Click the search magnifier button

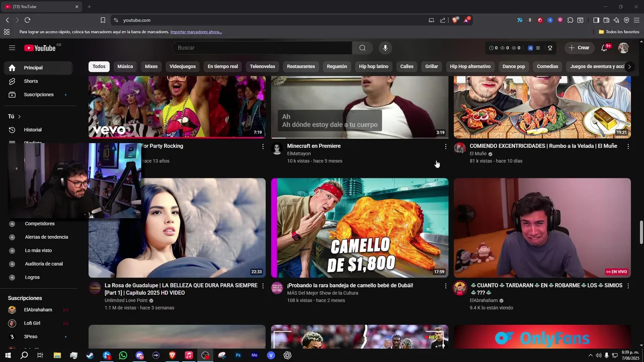(x=362, y=48)
